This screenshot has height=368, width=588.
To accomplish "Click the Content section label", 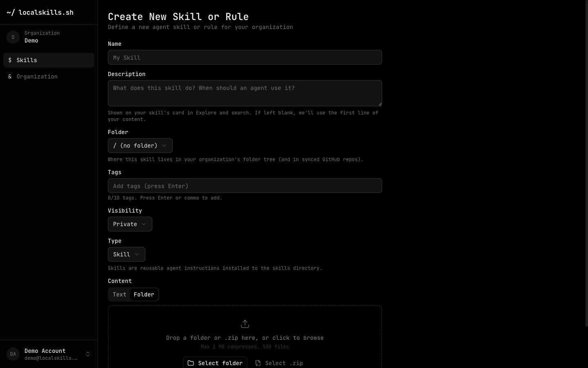I will click(x=120, y=281).
